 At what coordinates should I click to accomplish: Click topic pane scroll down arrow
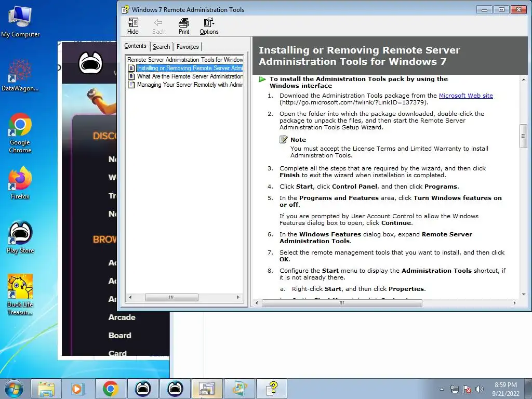tap(524, 295)
